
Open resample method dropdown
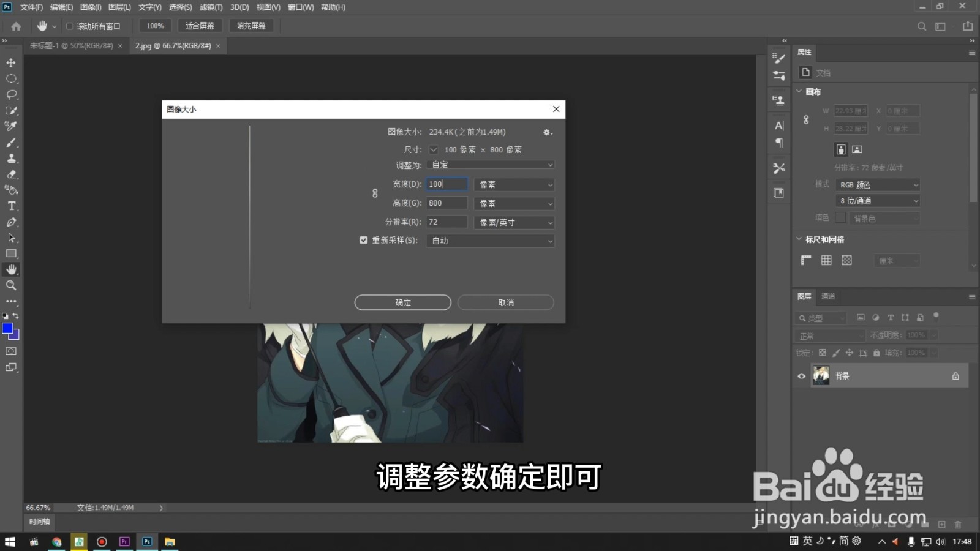coord(490,241)
